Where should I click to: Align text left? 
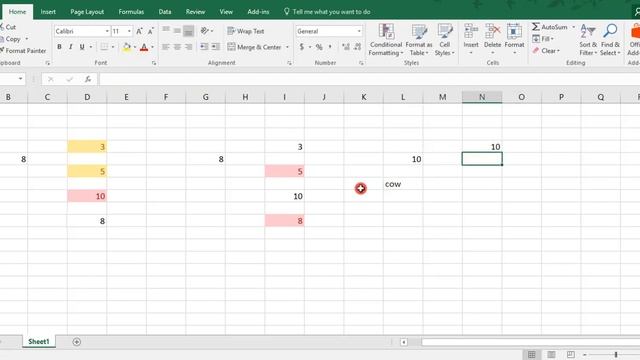(166, 47)
